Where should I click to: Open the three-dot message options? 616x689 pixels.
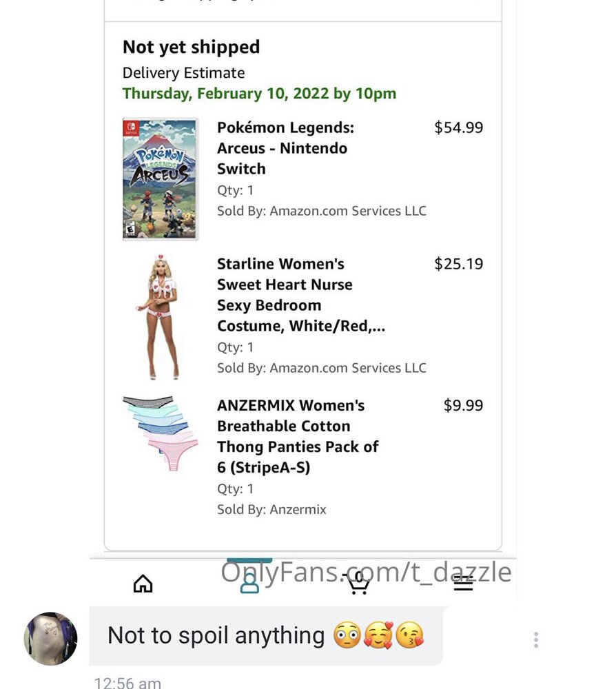[536, 640]
